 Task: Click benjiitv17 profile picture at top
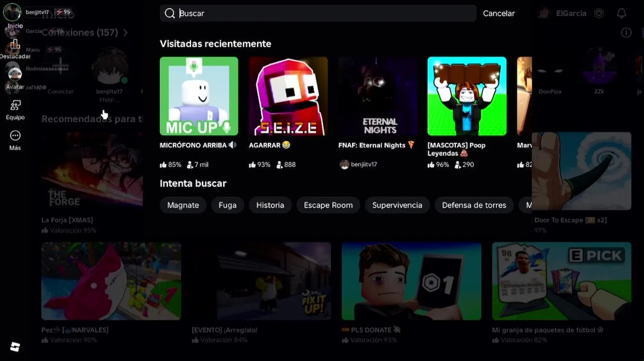12,12
